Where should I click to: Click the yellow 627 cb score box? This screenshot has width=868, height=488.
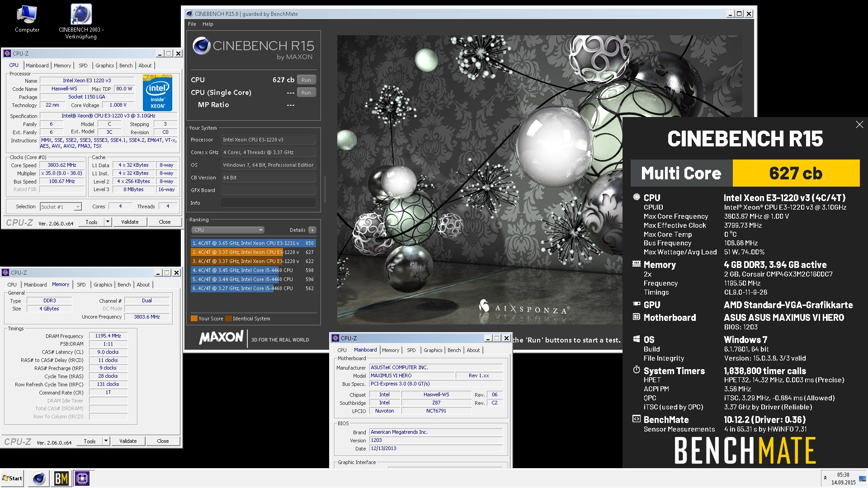[796, 173]
